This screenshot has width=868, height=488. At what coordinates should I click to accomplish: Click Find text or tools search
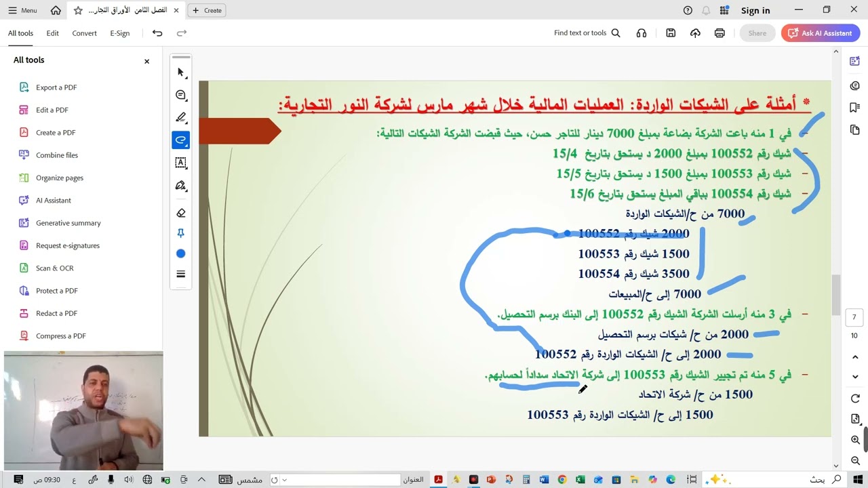coord(587,33)
